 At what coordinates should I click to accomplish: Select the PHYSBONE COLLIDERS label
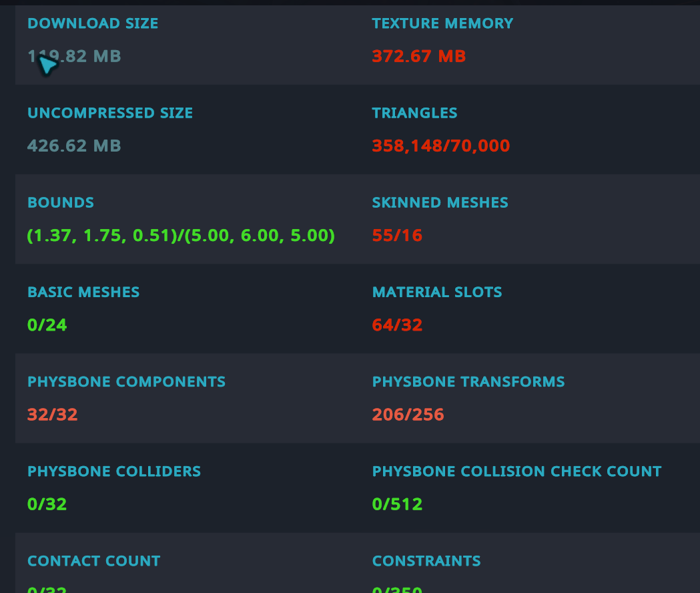(114, 471)
